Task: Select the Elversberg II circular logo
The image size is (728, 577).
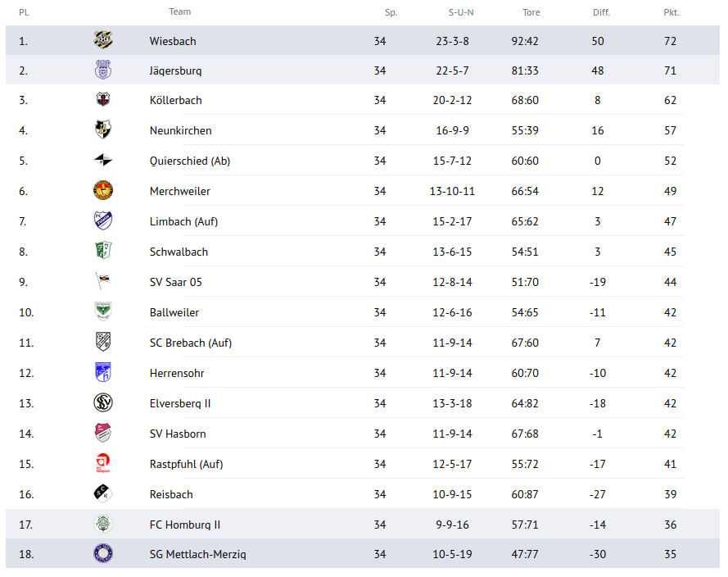Action: coord(103,402)
